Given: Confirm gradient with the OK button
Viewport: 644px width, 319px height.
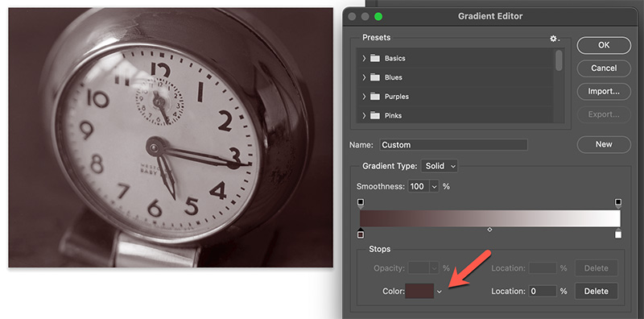Looking at the screenshot, I should (604, 45).
